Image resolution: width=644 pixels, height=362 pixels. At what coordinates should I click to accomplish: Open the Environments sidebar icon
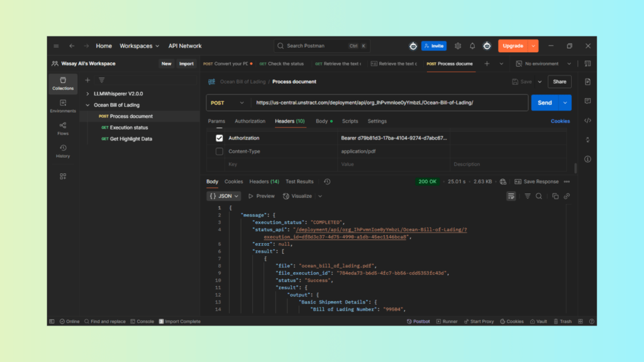tap(63, 106)
